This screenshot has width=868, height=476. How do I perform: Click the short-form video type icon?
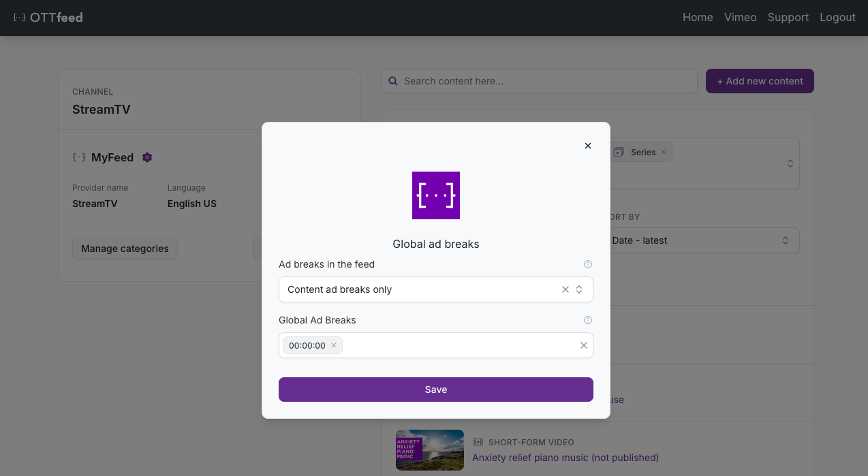[478, 443]
